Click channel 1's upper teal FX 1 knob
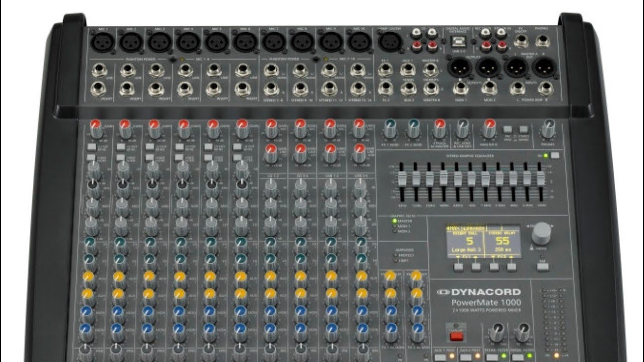644x362 pixels. coord(90,244)
